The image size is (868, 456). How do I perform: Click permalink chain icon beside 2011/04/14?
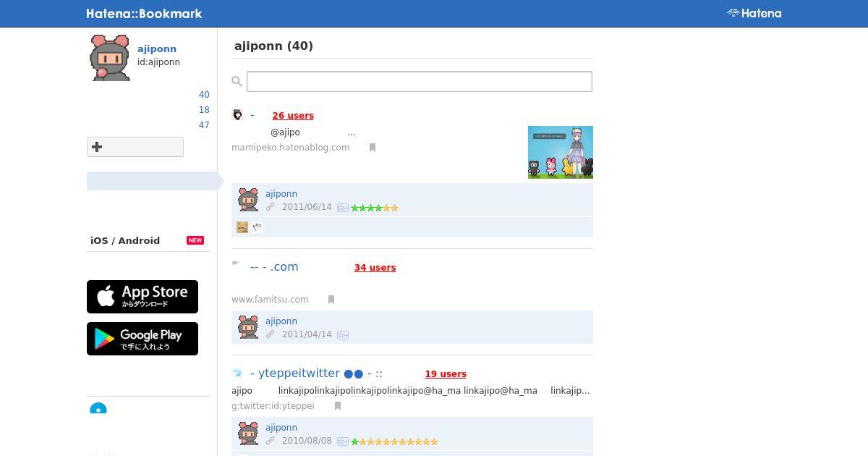pos(271,334)
